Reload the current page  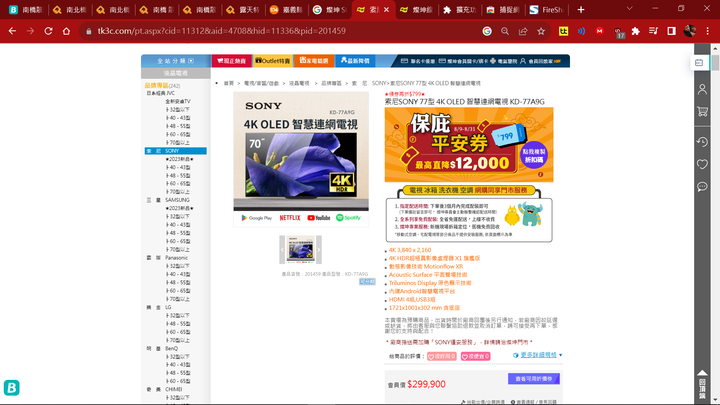click(x=48, y=31)
